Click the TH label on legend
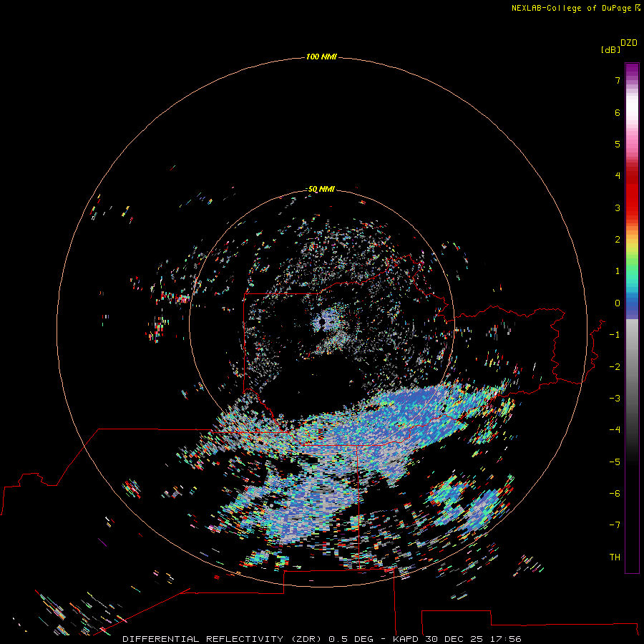 pyautogui.click(x=615, y=557)
